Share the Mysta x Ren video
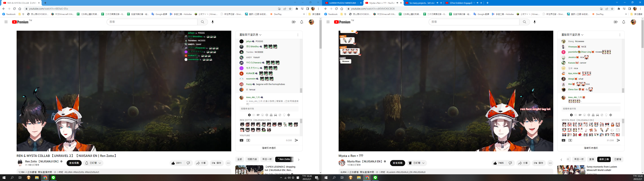This screenshot has width=644, height=181. point(523,163)
